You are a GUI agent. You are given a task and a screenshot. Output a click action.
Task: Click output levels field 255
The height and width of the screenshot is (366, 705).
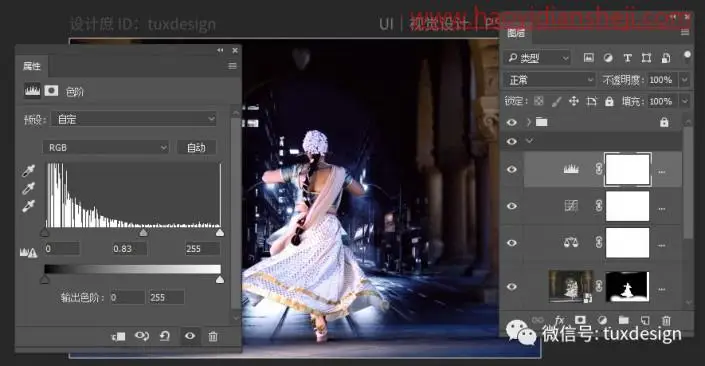166,298
